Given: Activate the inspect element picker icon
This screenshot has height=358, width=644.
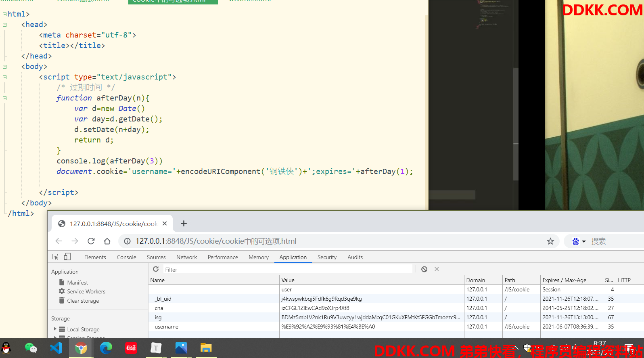Looking at the screenshot, I should tap(55, 257).
